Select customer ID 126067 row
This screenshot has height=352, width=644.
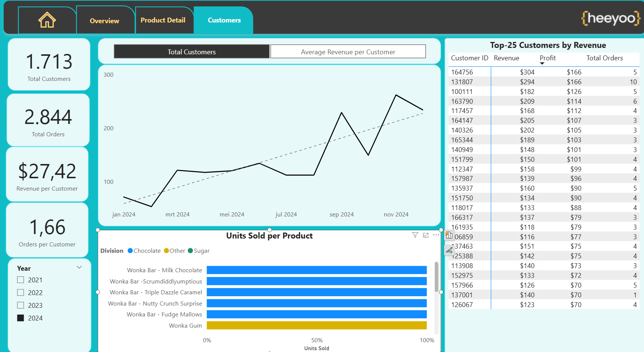point(544,304)
